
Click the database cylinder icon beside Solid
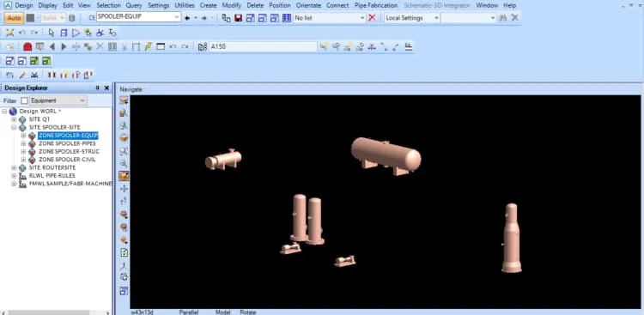(x=72, y=18)
